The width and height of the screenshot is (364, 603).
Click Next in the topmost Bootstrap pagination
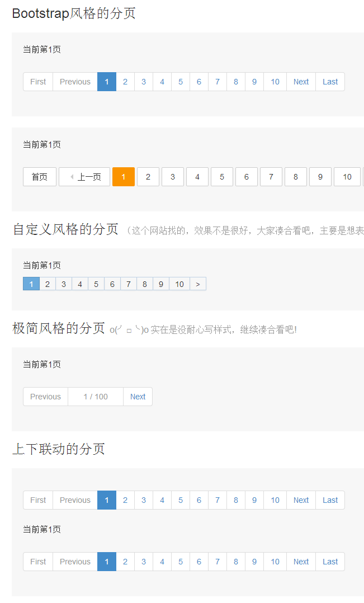pyautogui.click(x=301, y=82)
